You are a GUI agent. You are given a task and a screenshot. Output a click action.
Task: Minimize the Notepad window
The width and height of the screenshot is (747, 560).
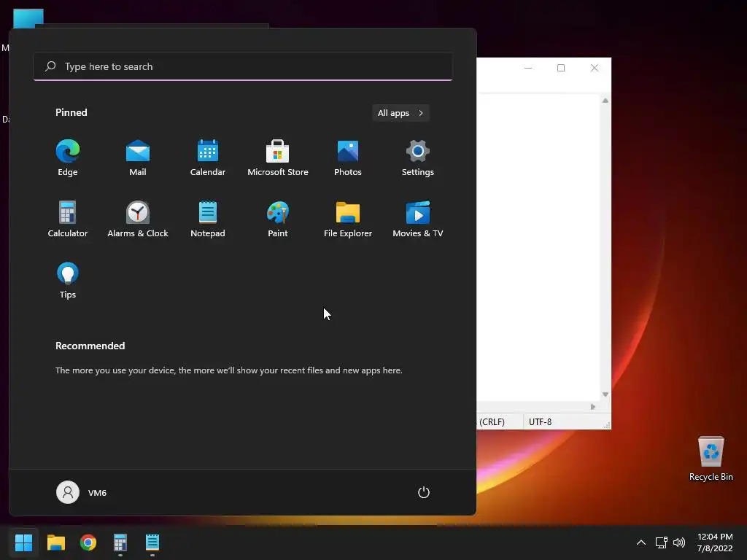(x=528, y=68)
